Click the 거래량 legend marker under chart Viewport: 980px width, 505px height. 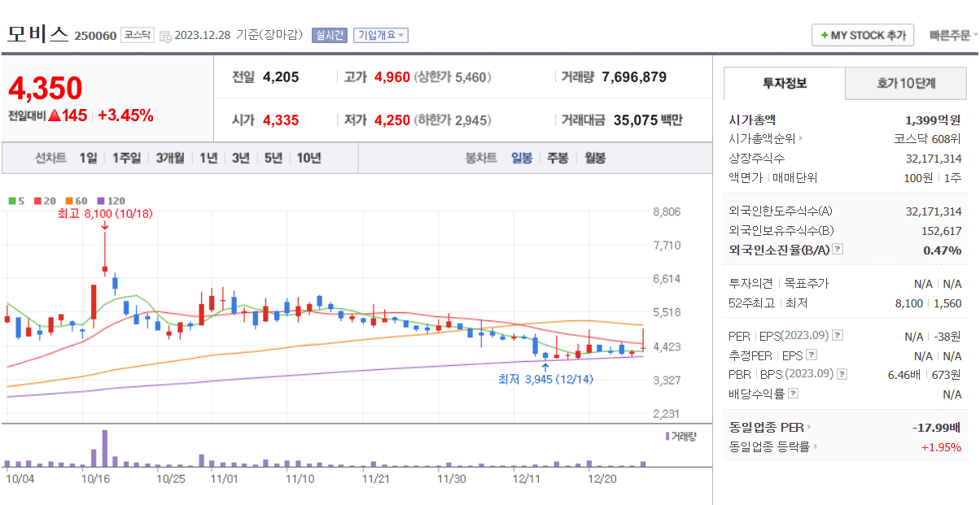tap(667, 437)
